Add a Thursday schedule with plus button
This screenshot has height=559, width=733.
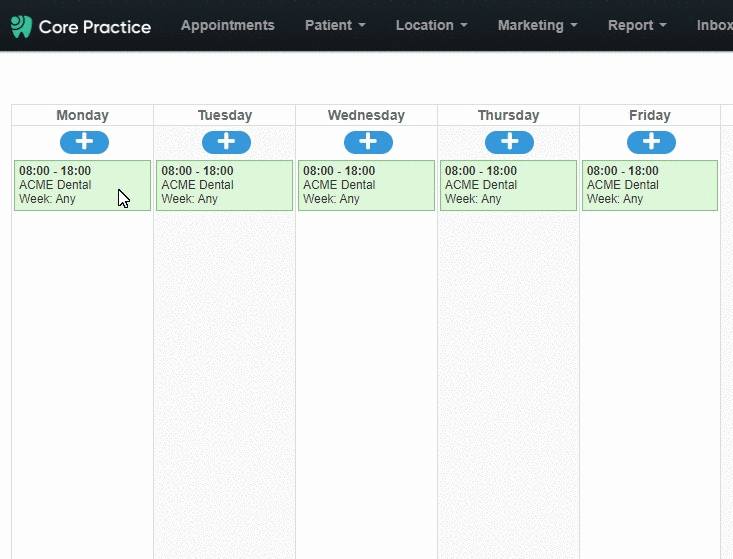509,142
